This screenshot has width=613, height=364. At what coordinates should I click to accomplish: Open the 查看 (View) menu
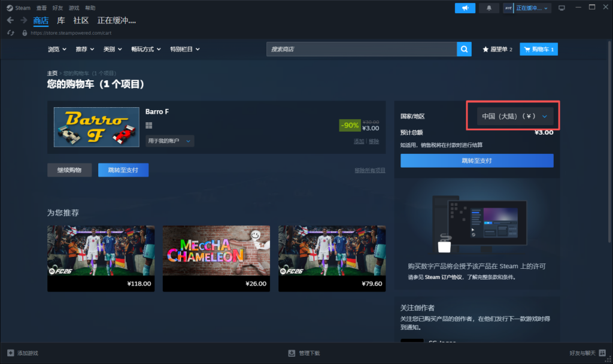pyautogui.click(x=41, y=8)
